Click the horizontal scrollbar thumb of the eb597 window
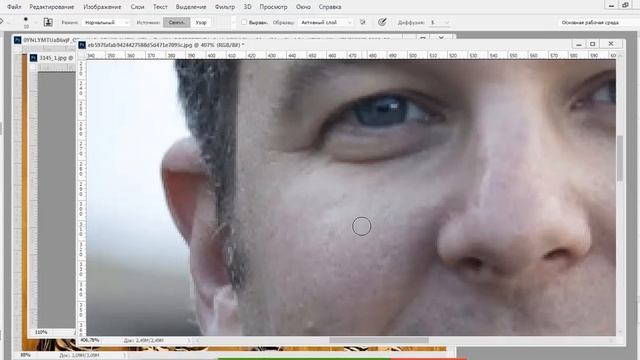The image size is (640, 360). point(379,340)
